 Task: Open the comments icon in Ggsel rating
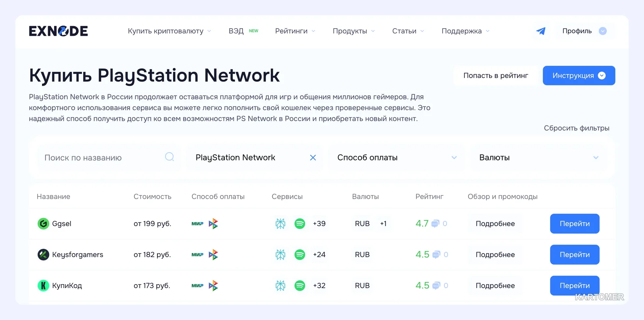(435, 224)
